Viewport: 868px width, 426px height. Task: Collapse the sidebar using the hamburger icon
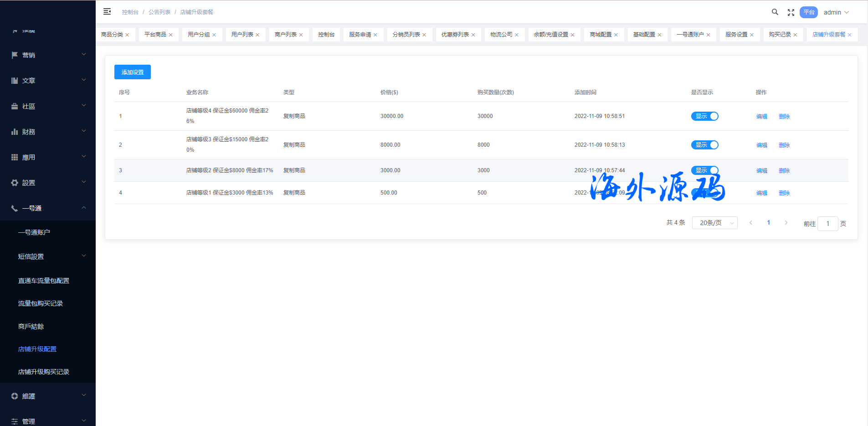107,12
